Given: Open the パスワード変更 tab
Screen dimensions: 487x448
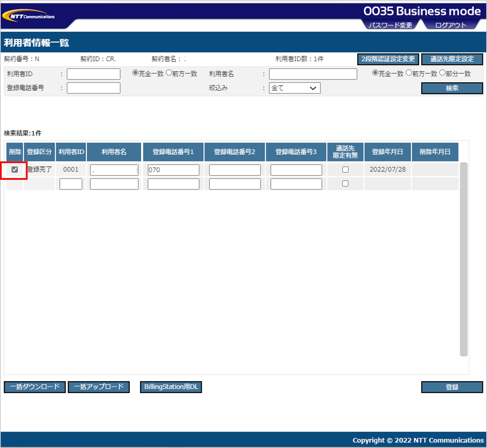Looking at the screenshot, I should coord(390,25).
